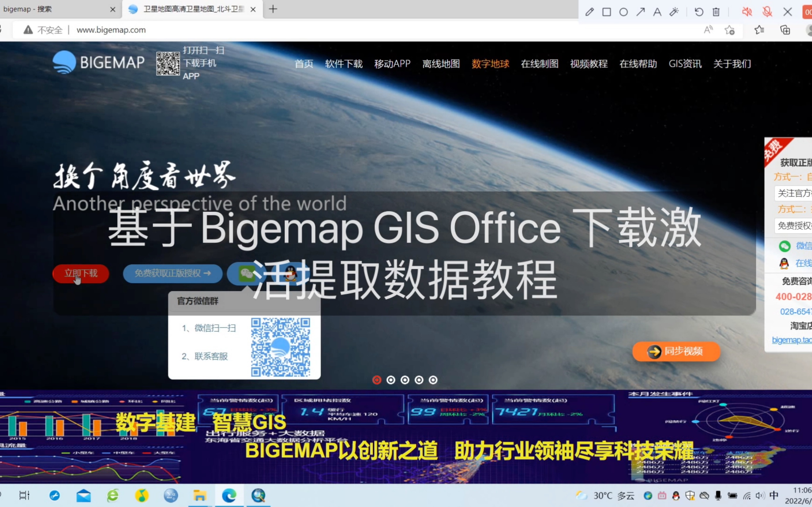
Task: Select the second carousel slide dot
Action: coord(391,380)
